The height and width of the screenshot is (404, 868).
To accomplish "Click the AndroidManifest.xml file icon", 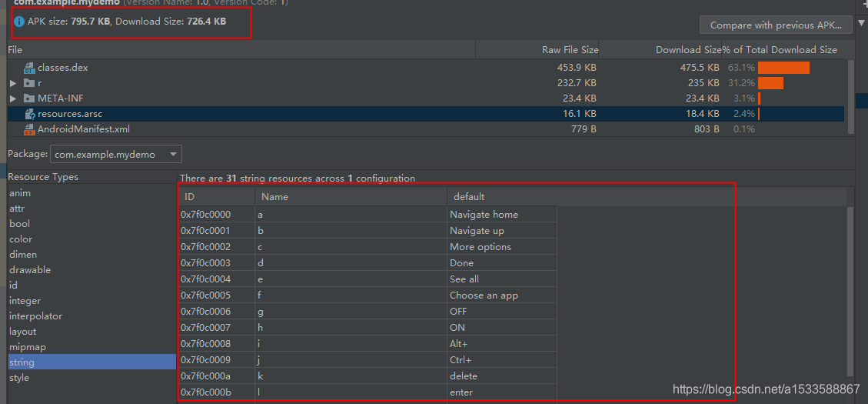I will coord(29,130).
